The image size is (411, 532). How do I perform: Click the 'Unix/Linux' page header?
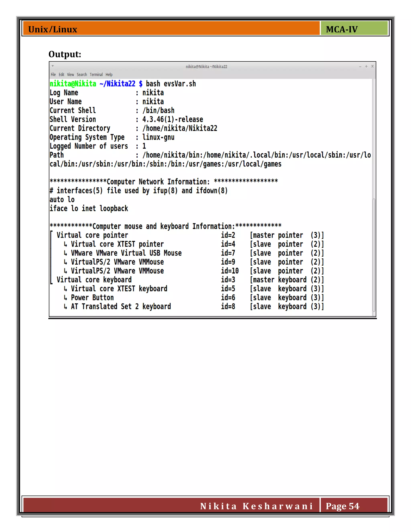pyautogui.click(x=53, y=29)
